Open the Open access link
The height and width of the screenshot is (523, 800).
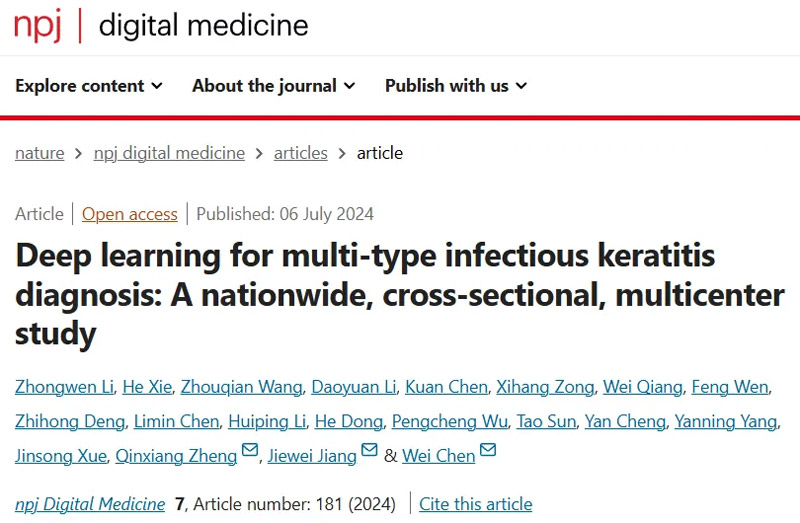click(x=130, y=214)
